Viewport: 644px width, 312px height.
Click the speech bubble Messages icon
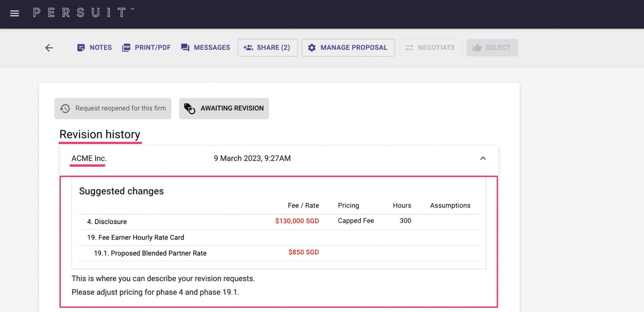point(185,48)
